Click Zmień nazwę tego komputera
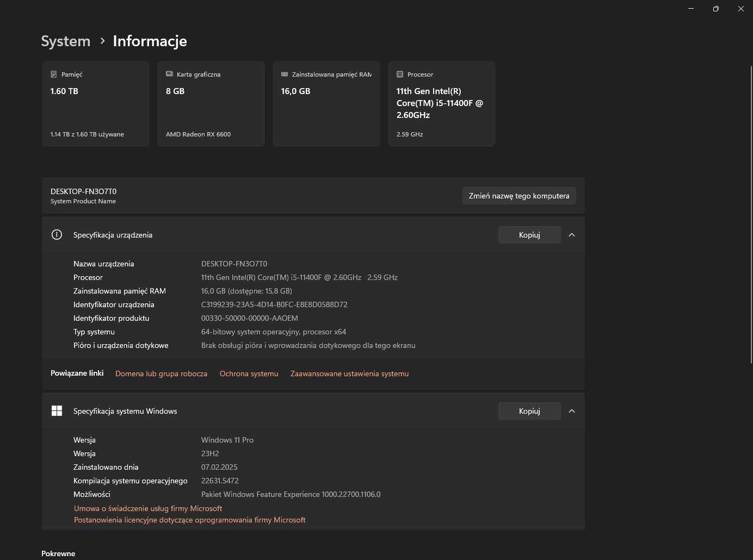The height and width of the screenshot is (560, 753). 519,196
